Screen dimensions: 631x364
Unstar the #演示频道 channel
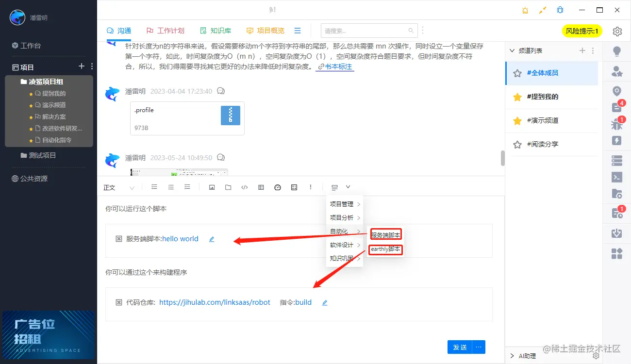pyautogui.click(x=517, y=121)
